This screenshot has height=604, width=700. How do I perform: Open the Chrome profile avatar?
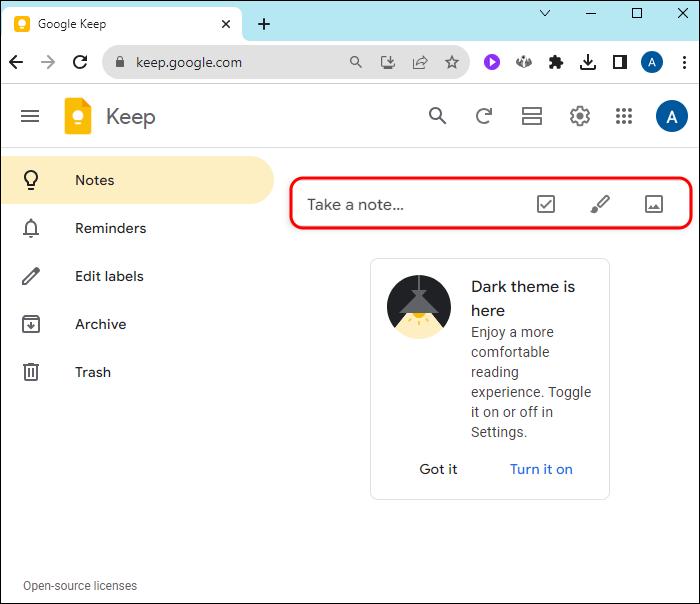point(652,62)
